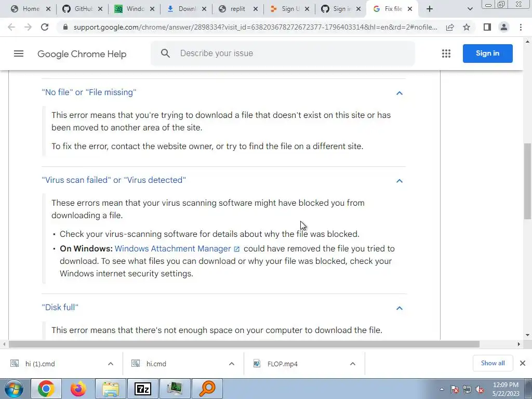Viewport: 532px width, 399px height.
Task: Click the "No file" or "File missing" heading
Action: (x=89, y=92)
